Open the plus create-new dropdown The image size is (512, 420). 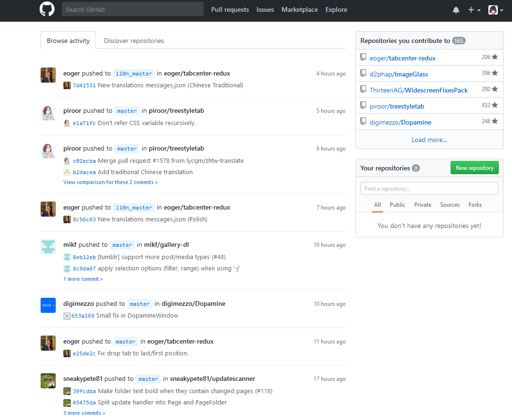(x=473, y=9)
